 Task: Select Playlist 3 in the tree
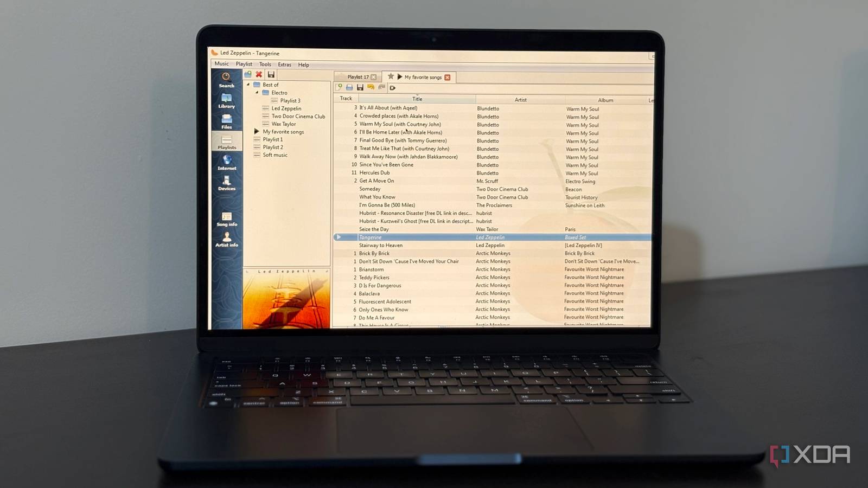[x=290, y=101]
